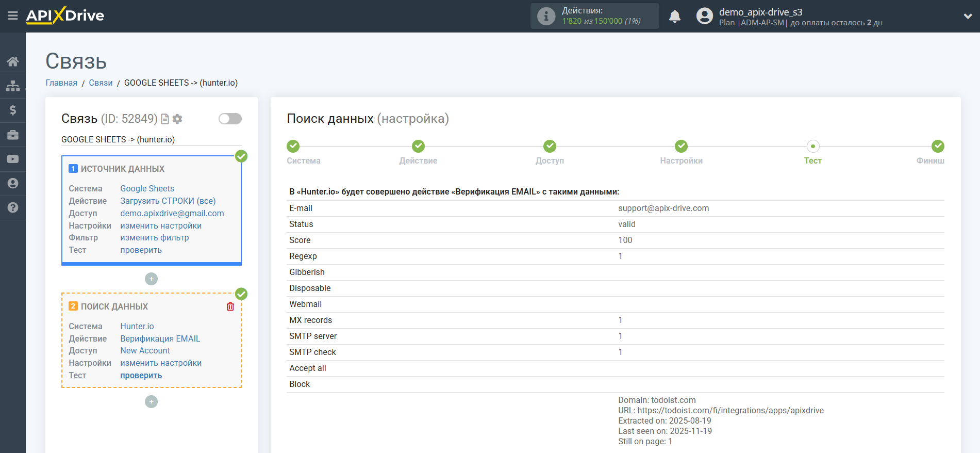980x453 pixels.
Task: Click the Webmail row label
Action: [x=305, y=304]
